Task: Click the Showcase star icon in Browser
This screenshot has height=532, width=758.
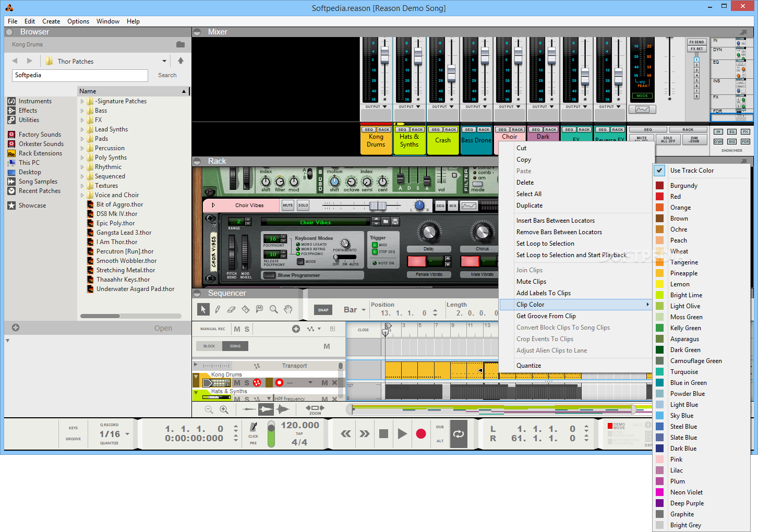Action: 11,205
